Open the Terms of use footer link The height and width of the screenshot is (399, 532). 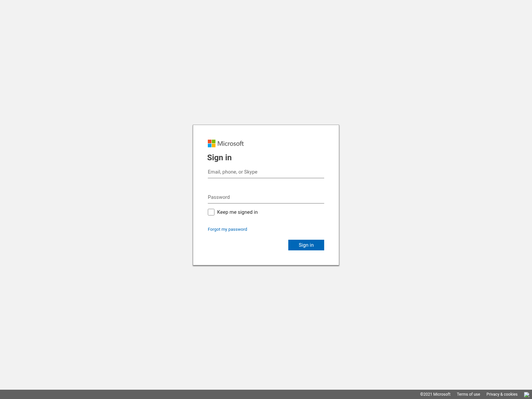[x=468, y=394]
